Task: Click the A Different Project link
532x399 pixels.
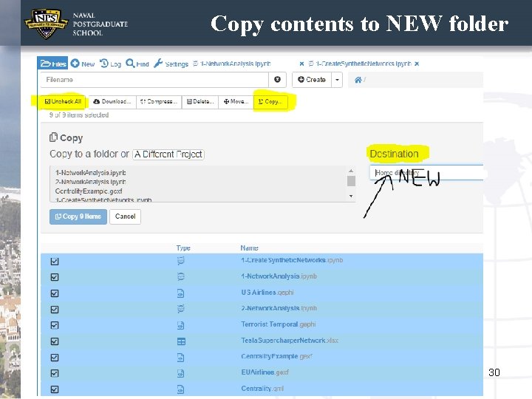Action: (168, 154)
